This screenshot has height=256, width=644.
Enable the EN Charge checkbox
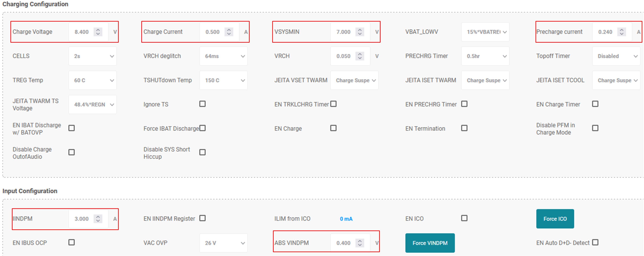pos(333,128)
